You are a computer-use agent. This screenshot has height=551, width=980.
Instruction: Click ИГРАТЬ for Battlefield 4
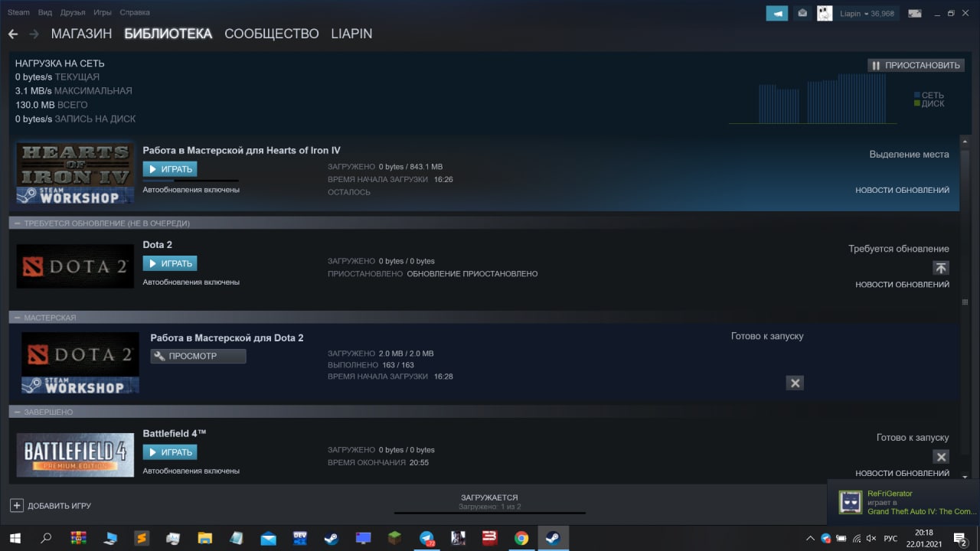tap(170, 452)
